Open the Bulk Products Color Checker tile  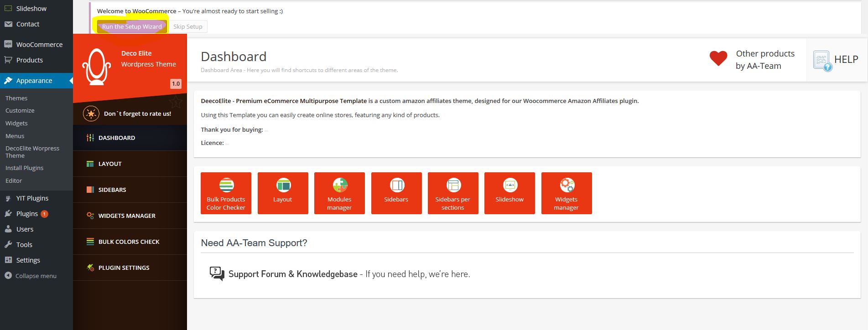tap(226, 193)
